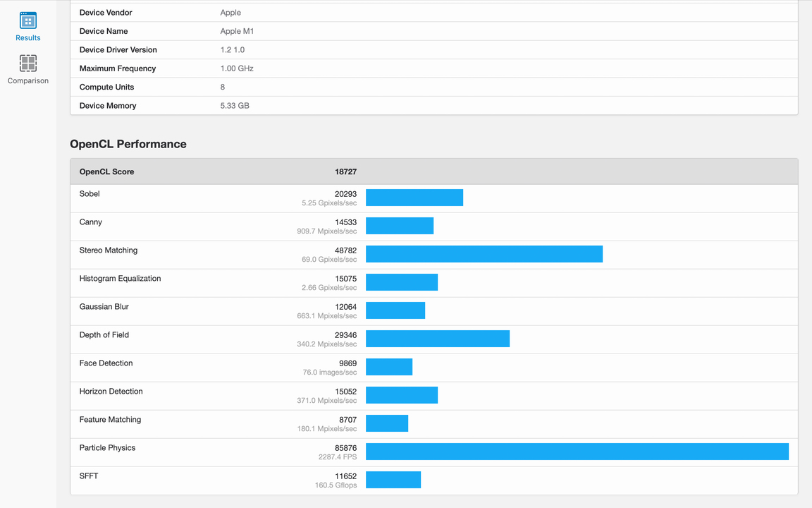This screenshot has height=508, width=812.
Task: Click the Apple M1 device name value
Action: (237, 31)
